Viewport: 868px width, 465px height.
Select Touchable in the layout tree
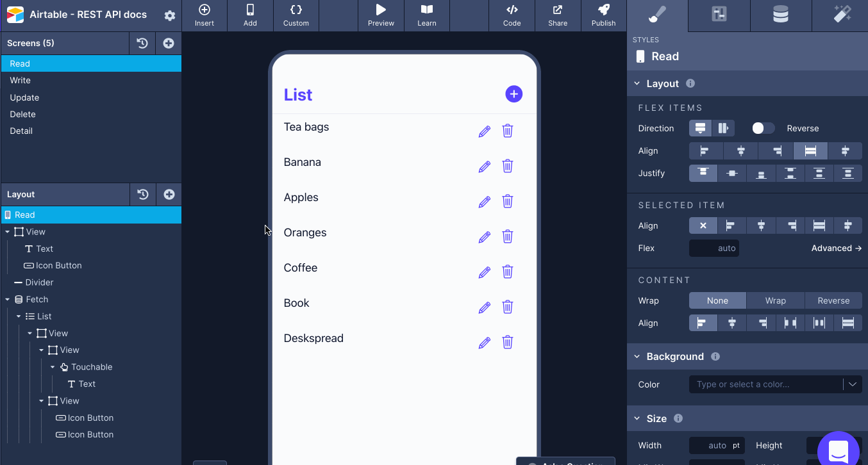pos(91,367)
